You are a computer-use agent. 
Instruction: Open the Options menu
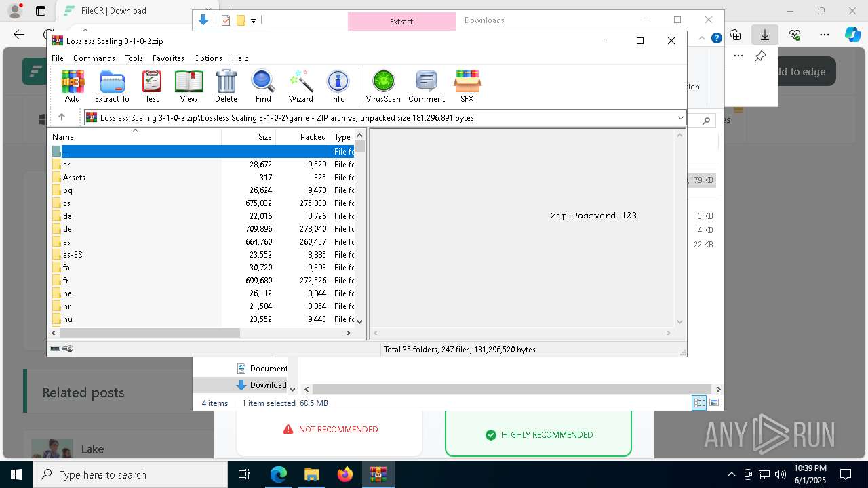(208, 58)
